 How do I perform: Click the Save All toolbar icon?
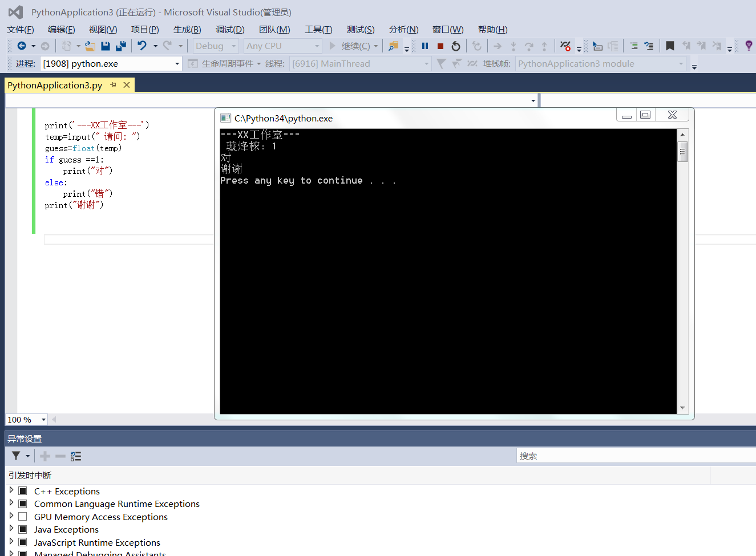(x=121, y=46)
